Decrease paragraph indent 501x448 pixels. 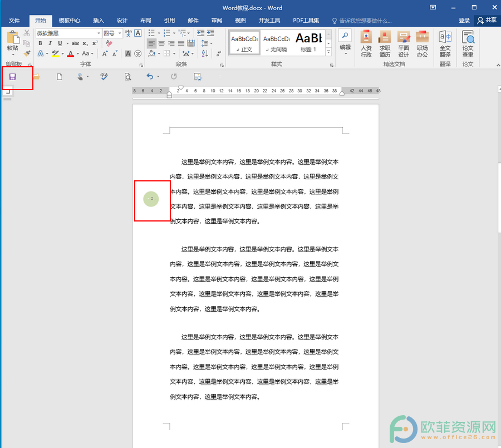(200, 33)
